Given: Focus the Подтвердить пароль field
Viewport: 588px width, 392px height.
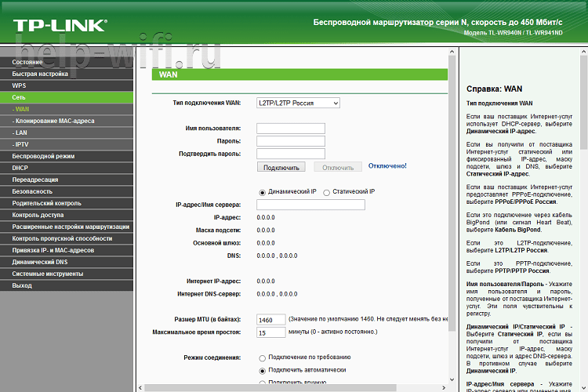Looking at the screenshot, I should point(291,154).
